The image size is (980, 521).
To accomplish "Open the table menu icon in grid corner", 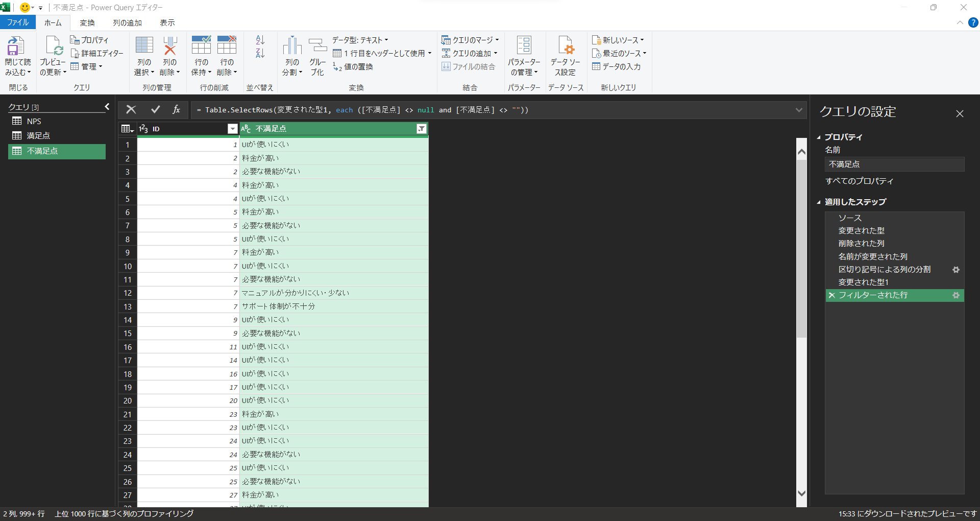I will click(x=127, y=129).
